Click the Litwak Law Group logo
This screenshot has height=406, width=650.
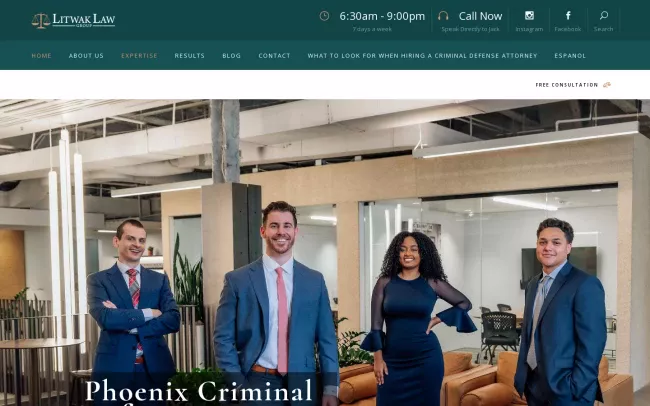tap(73, 20)
